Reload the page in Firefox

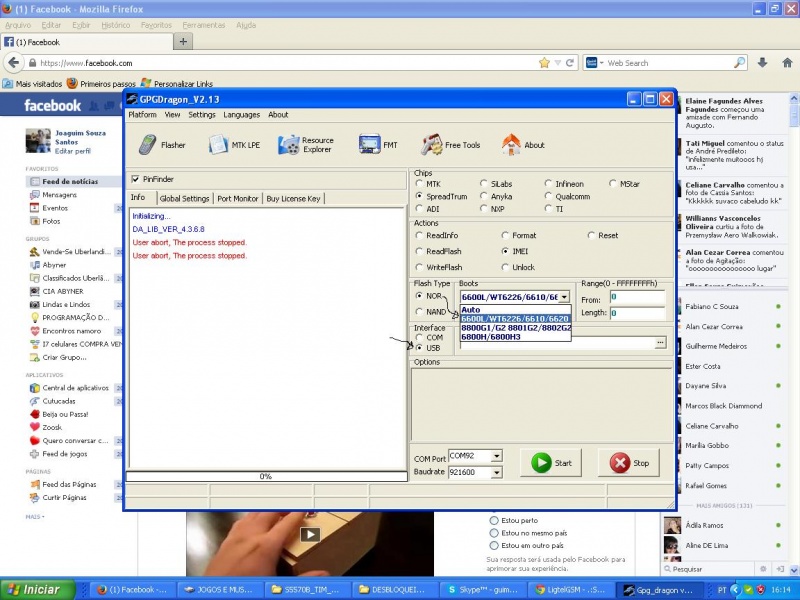click(x=570, y=63)
